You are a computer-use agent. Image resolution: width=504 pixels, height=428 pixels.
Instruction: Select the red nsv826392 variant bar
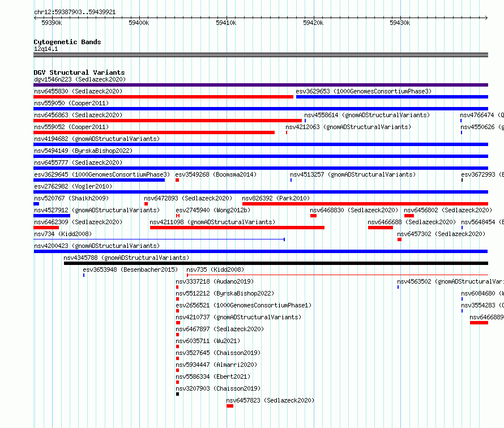pos(365,204)
